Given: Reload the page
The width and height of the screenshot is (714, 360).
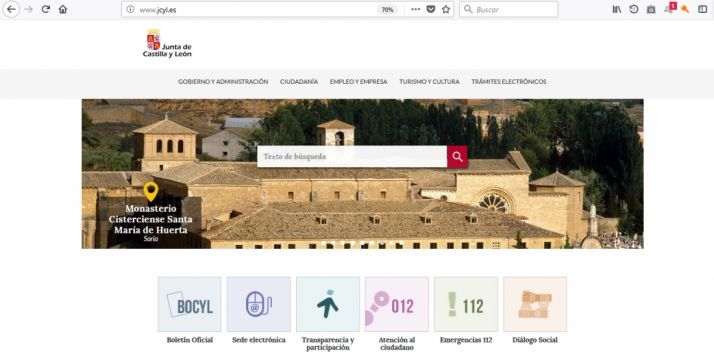Looking at the screenshot, I should (46, 9).
